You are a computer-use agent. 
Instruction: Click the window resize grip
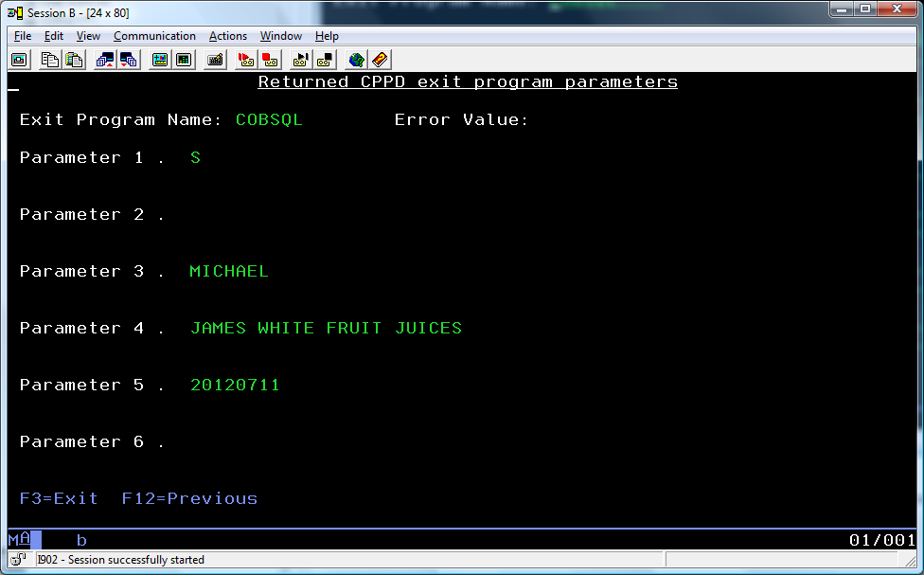pyautogui.click(x=911, y=560)
